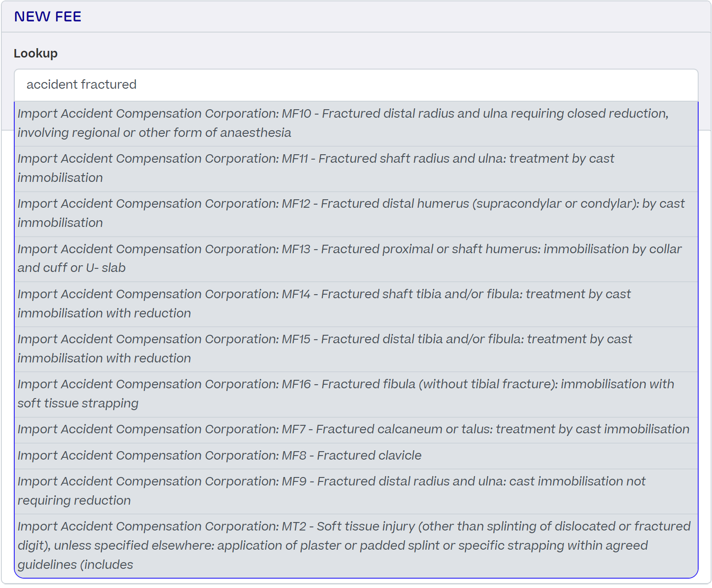This screenshot has width=712, height=588.
Task: Choose MF9 distal radius cast immobilisation option
Action: point(356,491)
